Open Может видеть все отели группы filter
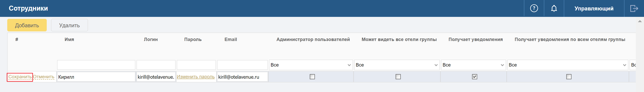 point(397,65)
